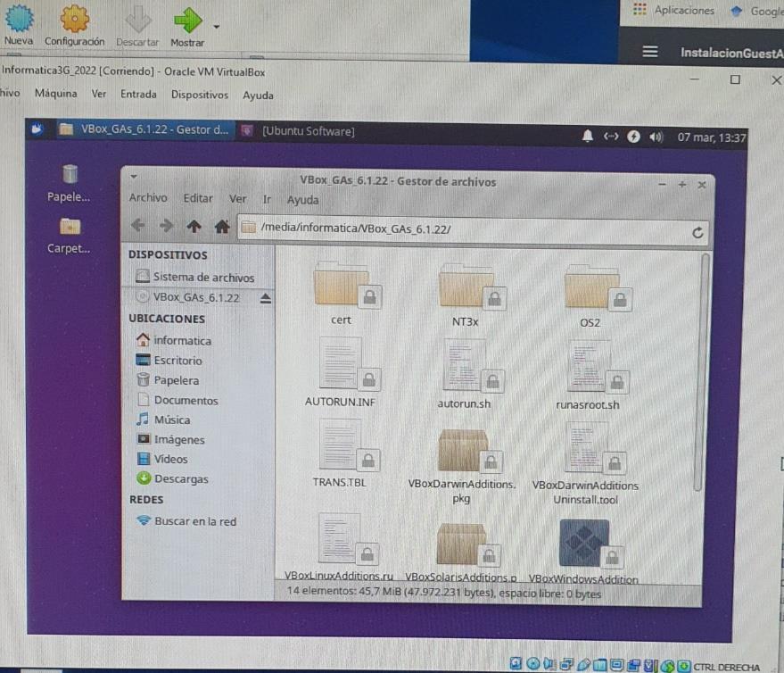Select the VBoxWindowsAdditions executable
784x673 pixels.
tap(585, 551)
